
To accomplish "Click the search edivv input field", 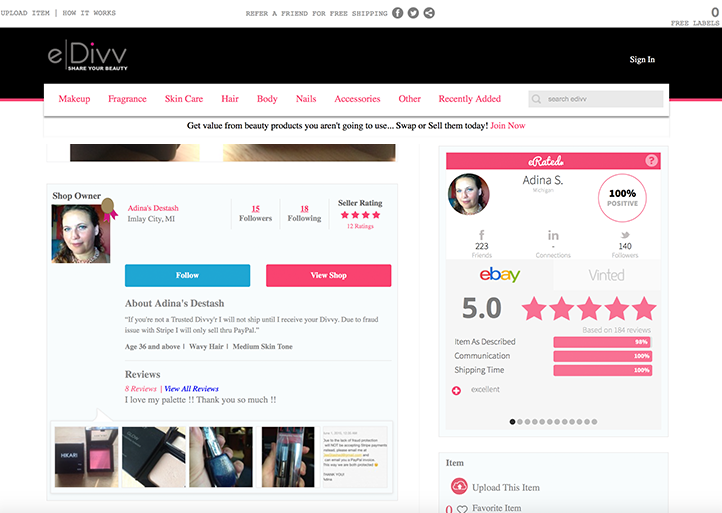I will 596,99.
